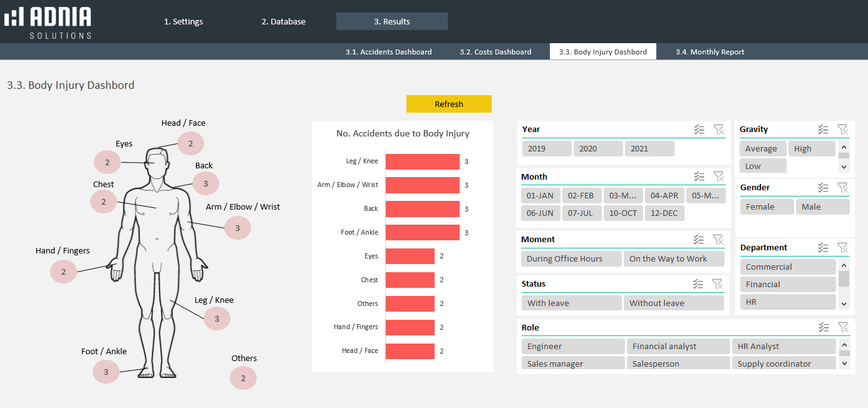
Task: Select the Engineer role button
Action: (x=572, y=347)
